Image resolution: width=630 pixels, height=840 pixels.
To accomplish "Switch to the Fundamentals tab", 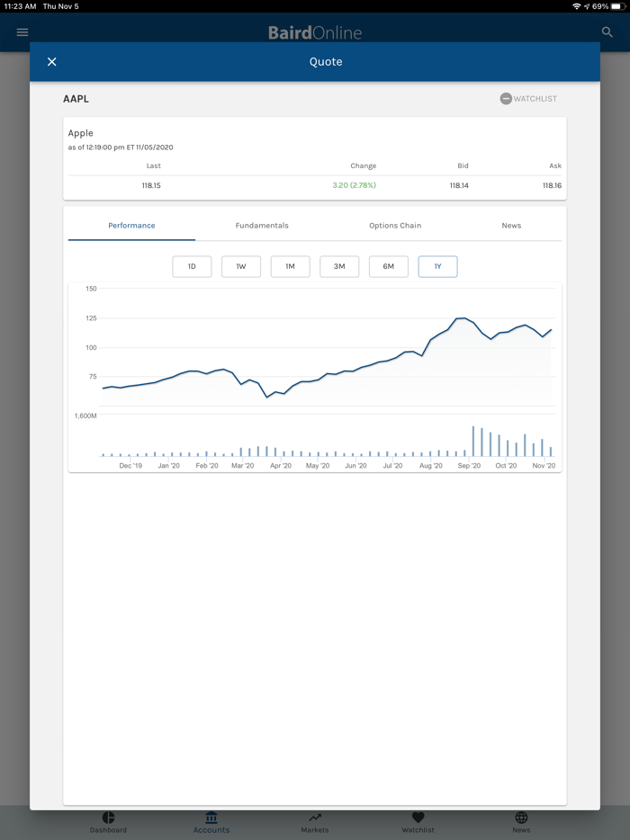I will [262, 226].
